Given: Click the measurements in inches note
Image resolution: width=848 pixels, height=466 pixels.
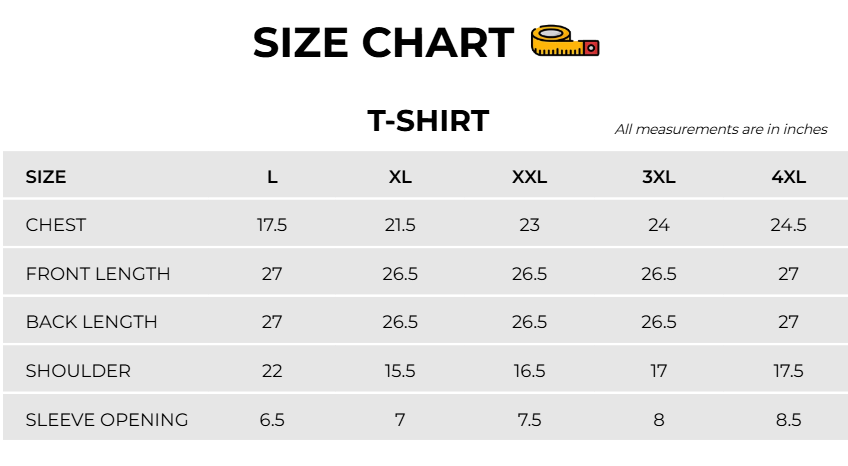Looking at the screenshot, I should [x=721, y=129].
